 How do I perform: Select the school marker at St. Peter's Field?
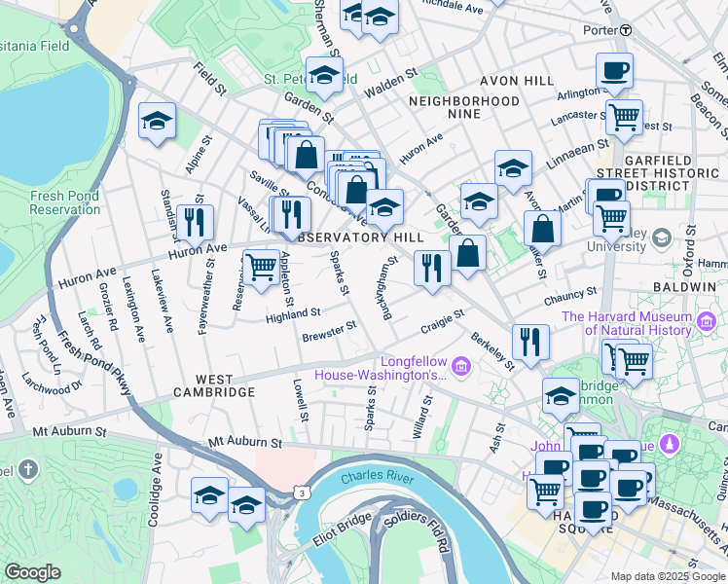(324, 75)
